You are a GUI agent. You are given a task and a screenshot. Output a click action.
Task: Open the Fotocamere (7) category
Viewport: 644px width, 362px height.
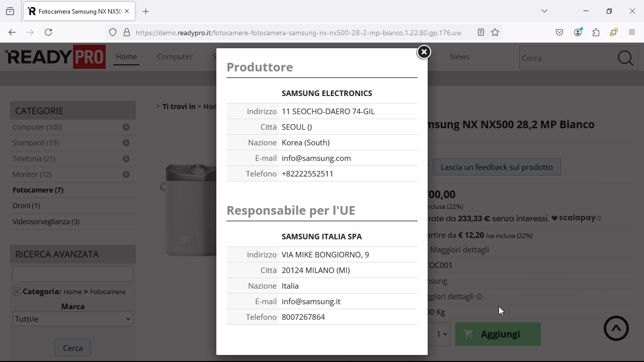38,190
